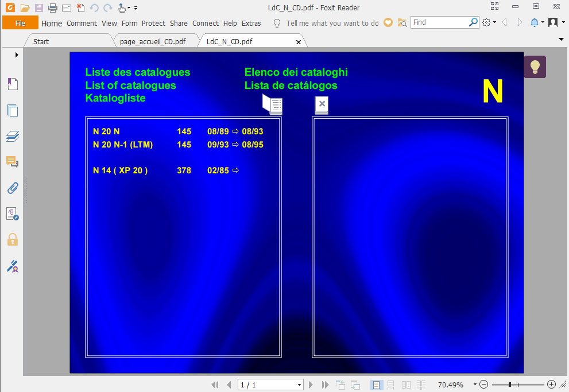569x392 pixels.
Task: Go to previous page arrow
Action: point(229,385)
